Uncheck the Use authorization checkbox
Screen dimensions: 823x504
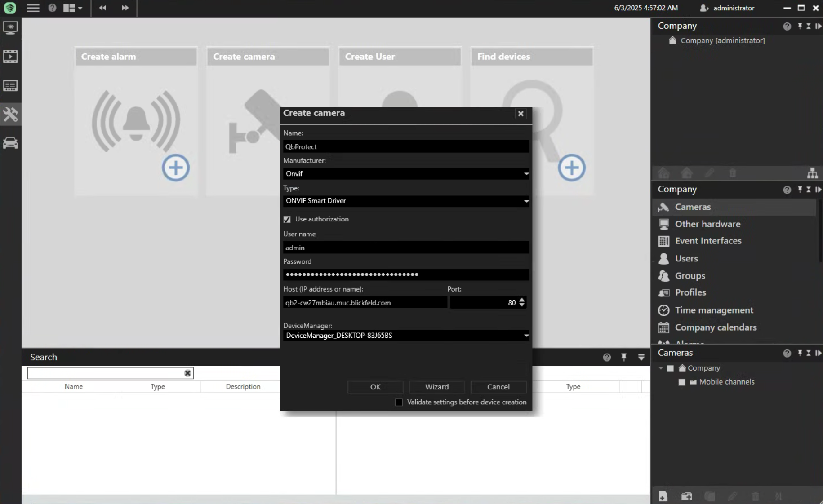click(287, 220)
